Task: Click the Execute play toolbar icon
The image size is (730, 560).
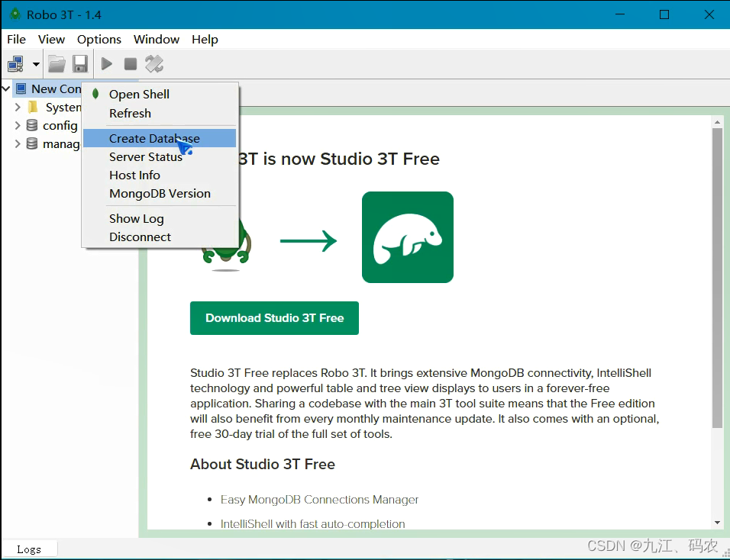Action: click(107, 64)
